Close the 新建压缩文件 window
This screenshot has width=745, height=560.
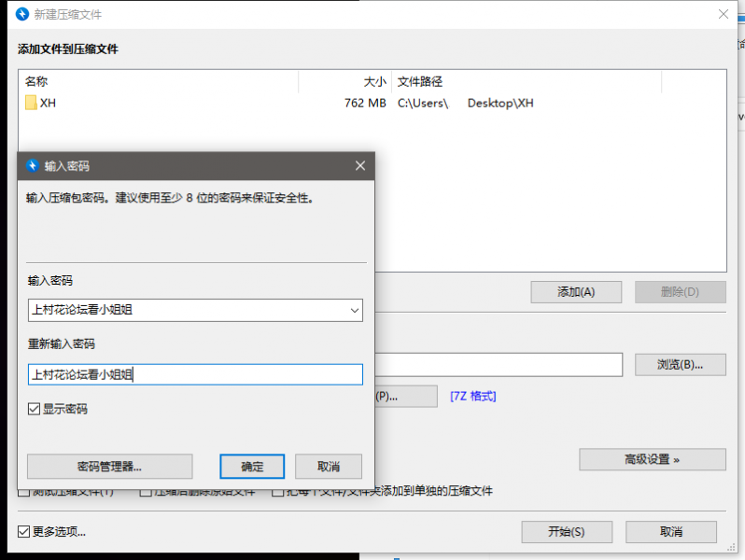tap(723, 14)
